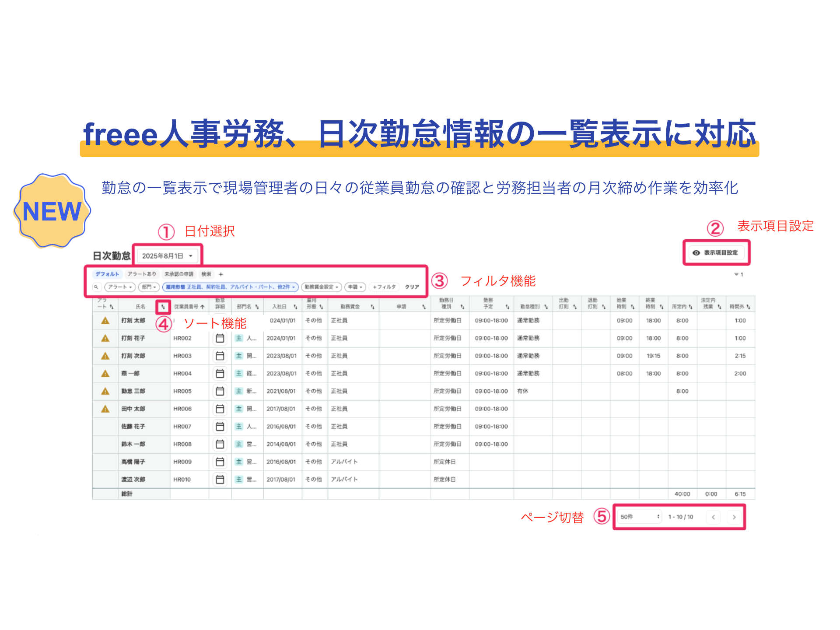This screenshot has width=840, height=630.
Task: Go to next page arrow
Action: pyautogui.click(x=734, y=517)
